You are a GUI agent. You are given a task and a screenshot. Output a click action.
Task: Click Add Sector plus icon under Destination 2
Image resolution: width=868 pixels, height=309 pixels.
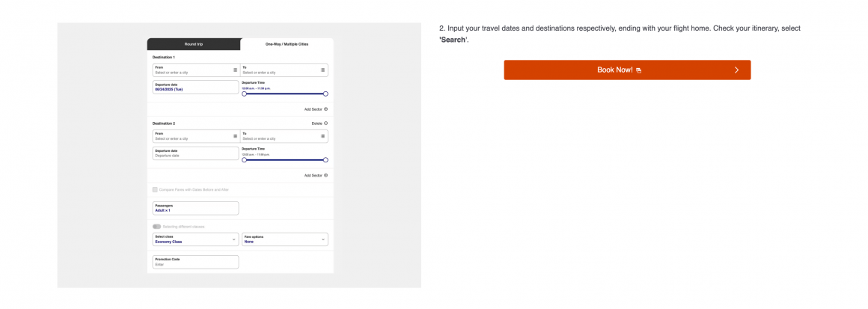(x=325, y=175)
